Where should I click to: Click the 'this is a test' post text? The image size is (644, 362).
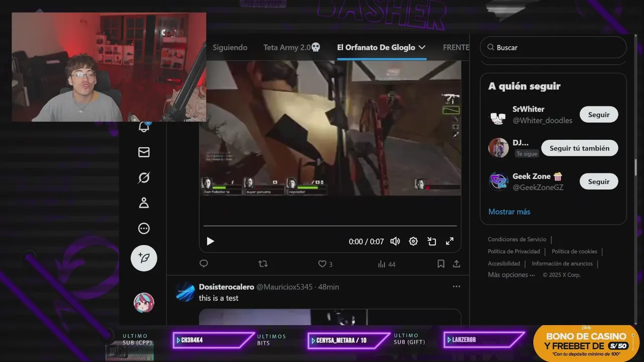coord(218,298)
